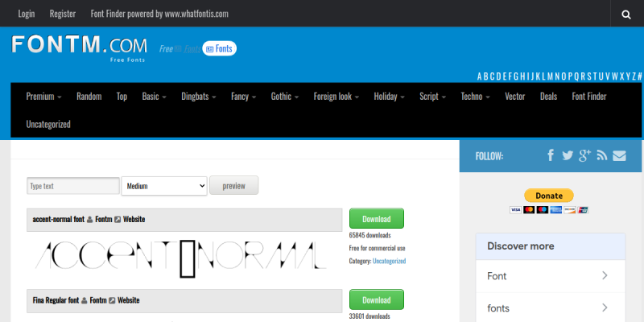Download the accent-normal font

377,218
